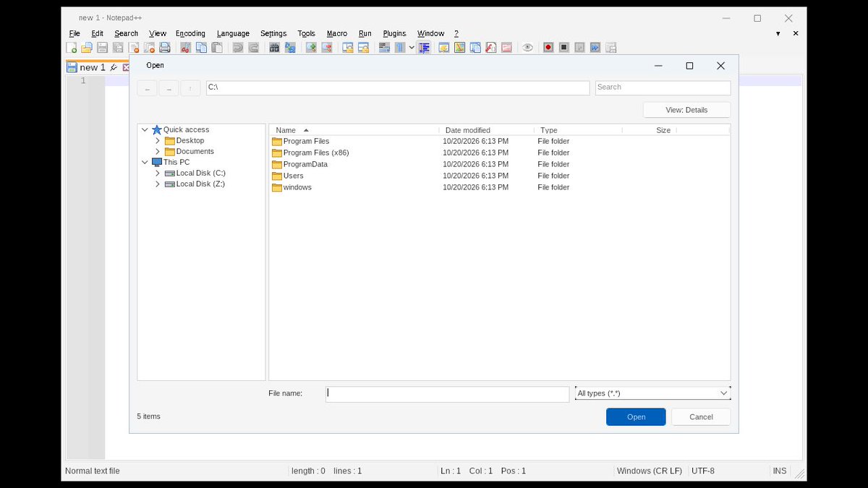Viewport: 868px width, 488px height.
Task: Open the User Defined Language toolbar icon
Action: [x=444, y=48]
